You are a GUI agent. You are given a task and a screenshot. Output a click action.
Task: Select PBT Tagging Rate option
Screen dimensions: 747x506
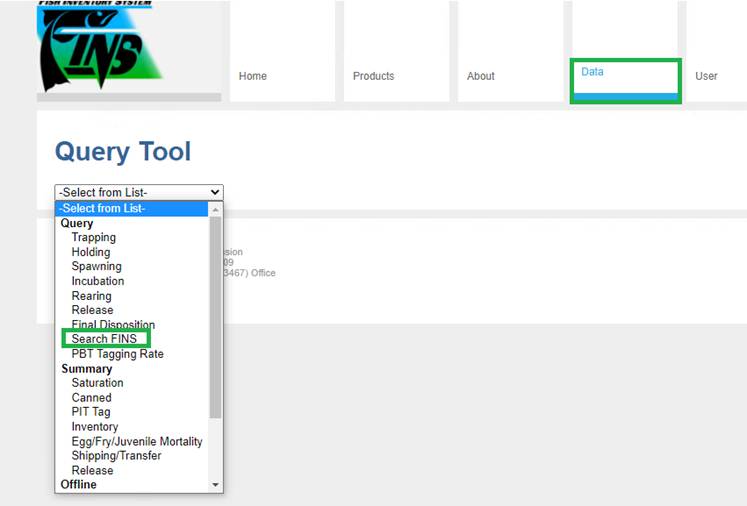click(x=117, y=354)
